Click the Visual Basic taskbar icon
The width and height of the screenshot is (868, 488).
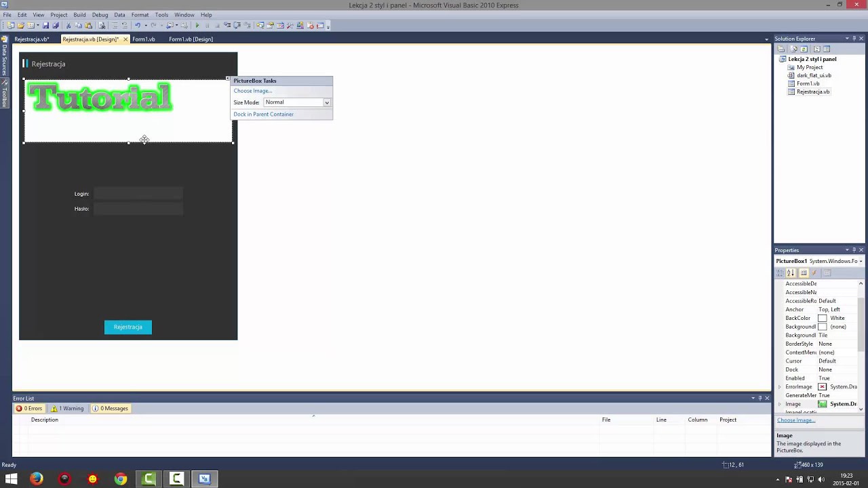pyautogui.click(x=204, y=479)
